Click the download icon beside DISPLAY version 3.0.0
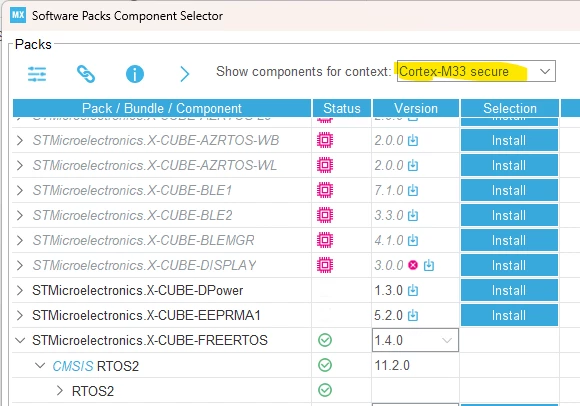 [429, 265]
